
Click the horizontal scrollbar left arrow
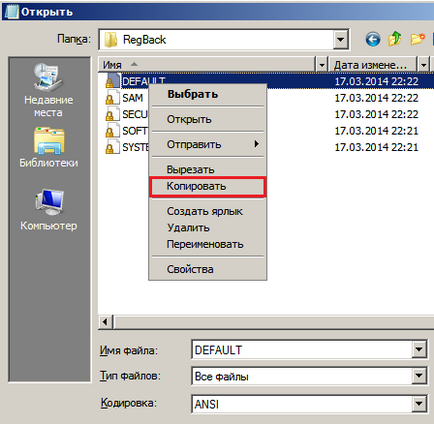tap(106, 322)
